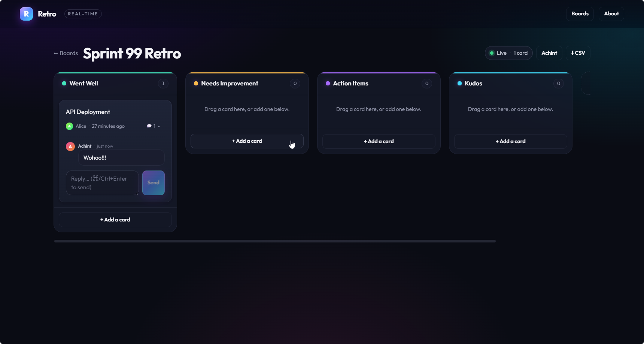
Task: Click the Action Items column title
Action: coord(350,83)
